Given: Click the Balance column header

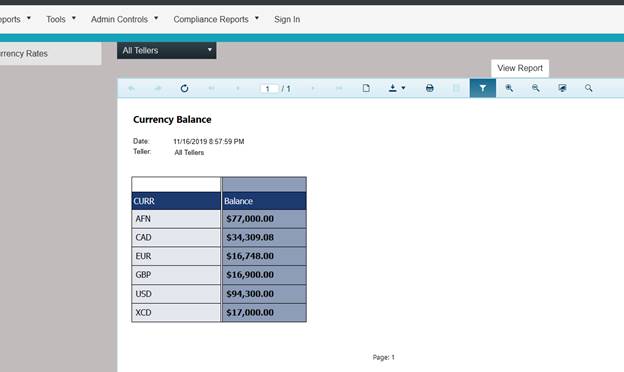Looking at the screenshot, I should pyautogui.click(x=264, y=201).
